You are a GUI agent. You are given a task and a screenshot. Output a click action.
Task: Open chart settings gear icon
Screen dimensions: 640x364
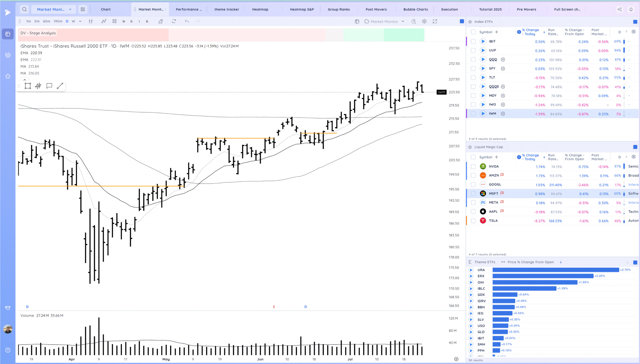424,21
